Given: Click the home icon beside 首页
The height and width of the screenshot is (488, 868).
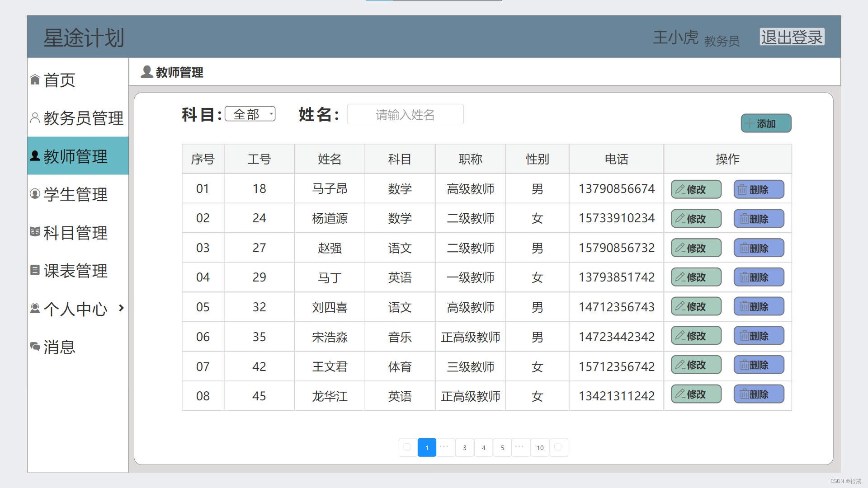Looking at the screenshot, I should 35,80.
